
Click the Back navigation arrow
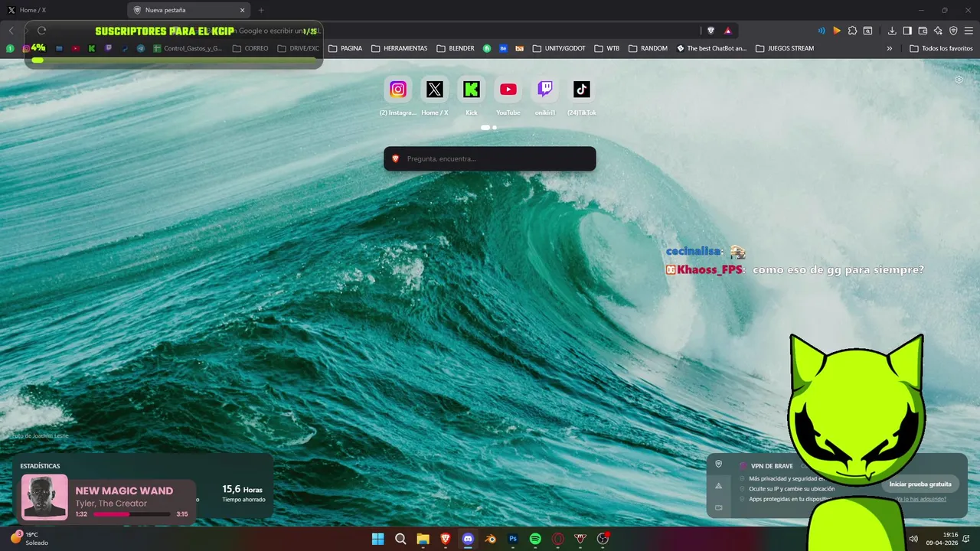coord(11,31)
